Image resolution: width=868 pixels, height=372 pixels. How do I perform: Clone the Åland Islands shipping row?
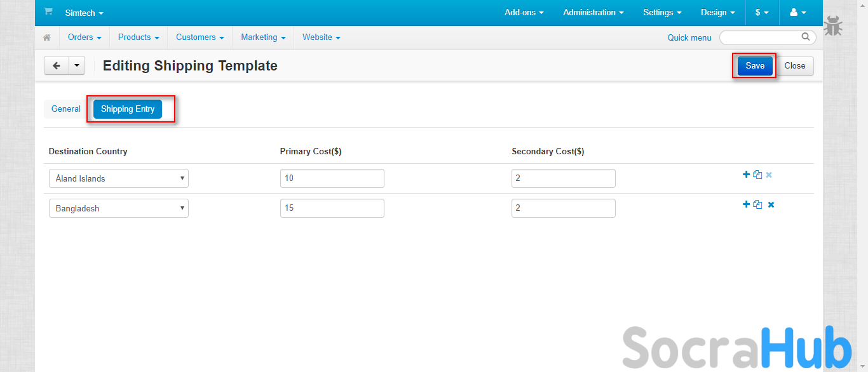tap(757, 175)
